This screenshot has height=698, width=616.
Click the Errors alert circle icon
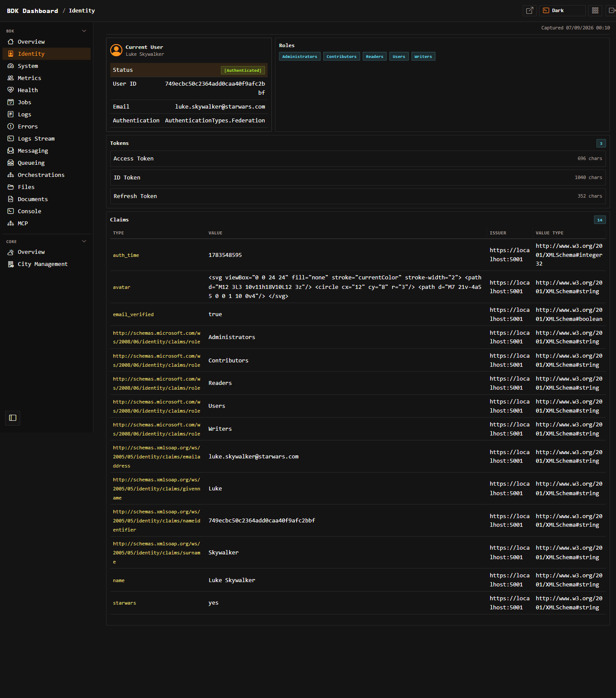pos(11,126)
